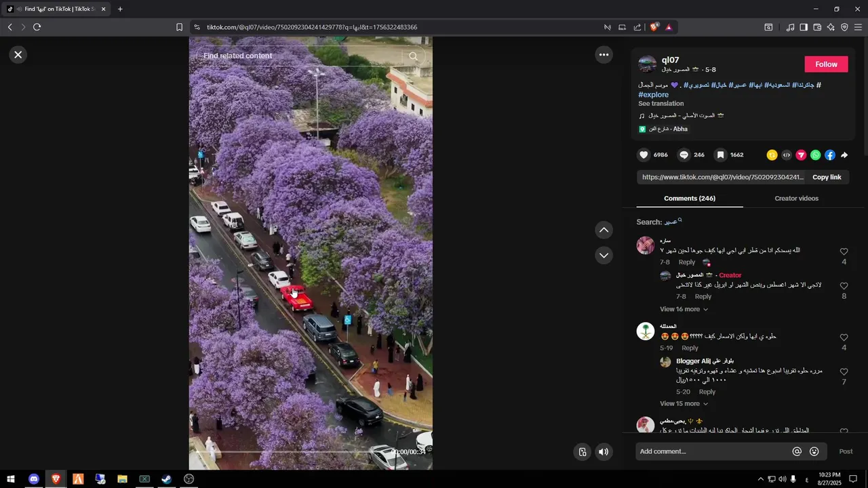Open ql07 profile avatar
Screen dimensions: 868x488
tap(647, 64)
